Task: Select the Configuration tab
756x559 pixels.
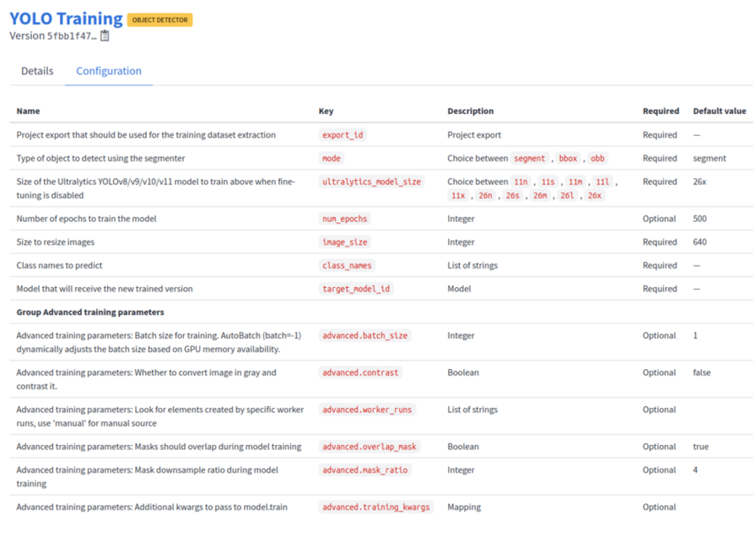Action: (109, 71)
